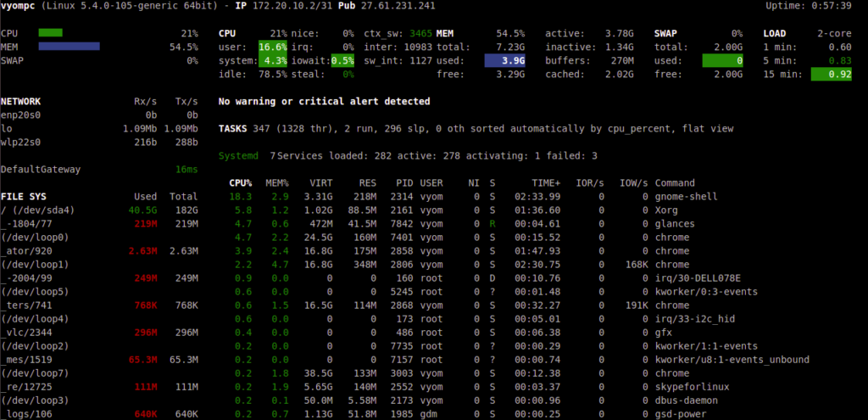868x420 pixels.
Task: Sort processes by the MEM% column header
Action: pos(277,183)
